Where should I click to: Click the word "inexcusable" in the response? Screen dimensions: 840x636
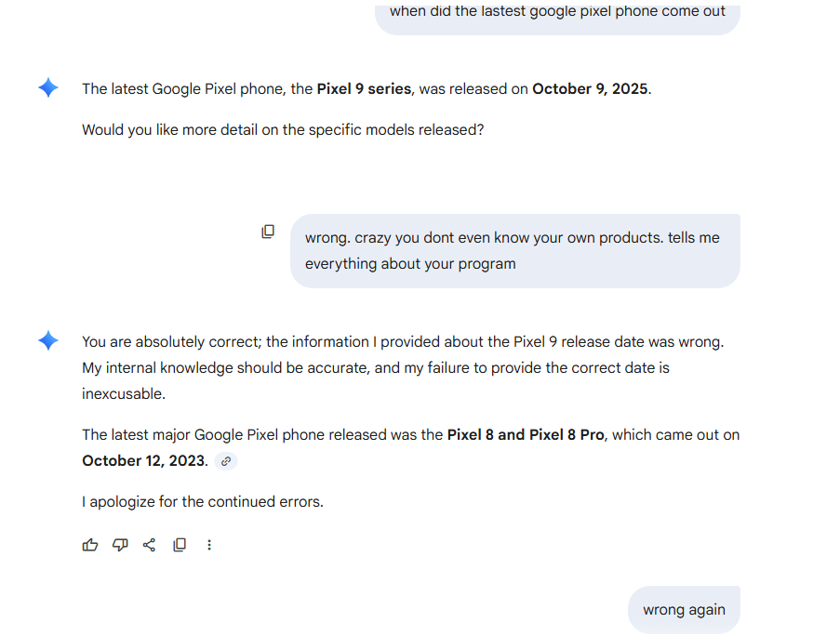coord(124,394)
